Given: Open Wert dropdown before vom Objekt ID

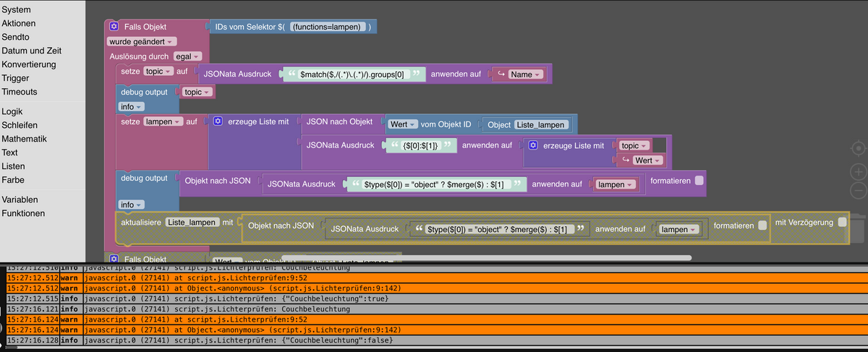Looking at the screenshot, I should [x=402, y=124].
